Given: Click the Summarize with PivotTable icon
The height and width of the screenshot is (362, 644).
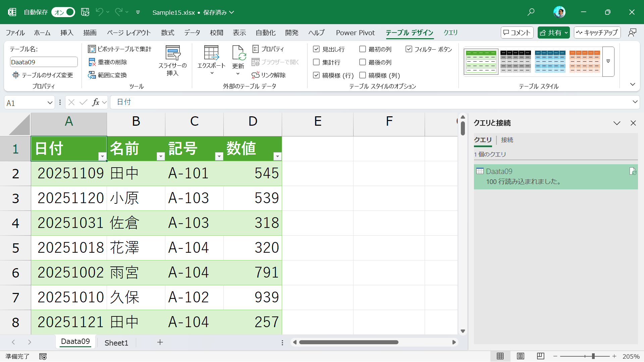Looking at the screenshot, I should 92,49.
